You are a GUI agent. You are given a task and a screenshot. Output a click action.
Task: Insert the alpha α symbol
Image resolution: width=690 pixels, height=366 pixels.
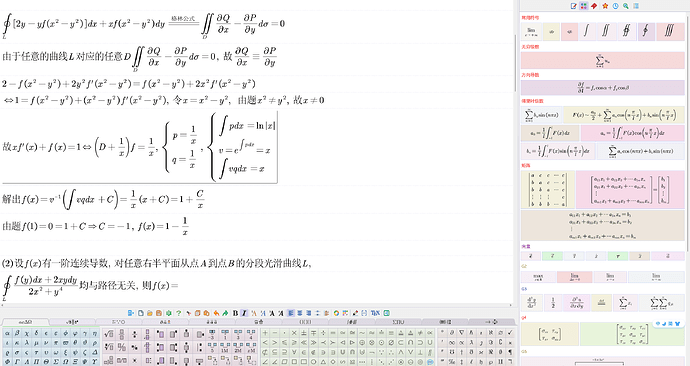(7, 333)
